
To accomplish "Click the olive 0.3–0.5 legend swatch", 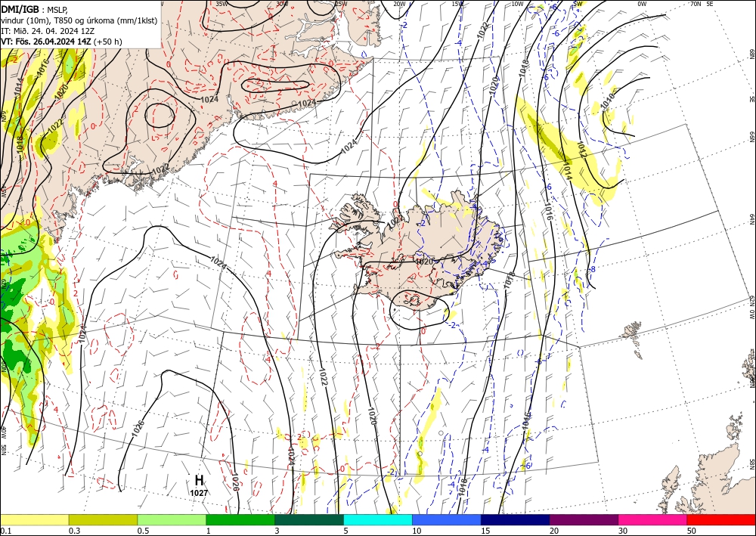I will (103, 519).
